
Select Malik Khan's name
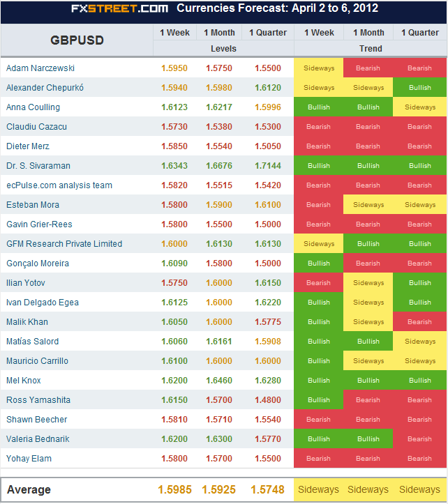pyautogui.click(x=27, y=322)
